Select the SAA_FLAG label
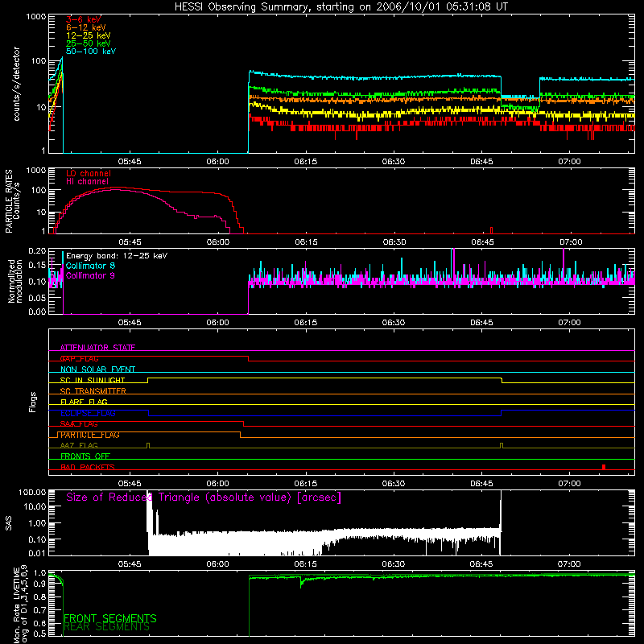 coord(79,424)
